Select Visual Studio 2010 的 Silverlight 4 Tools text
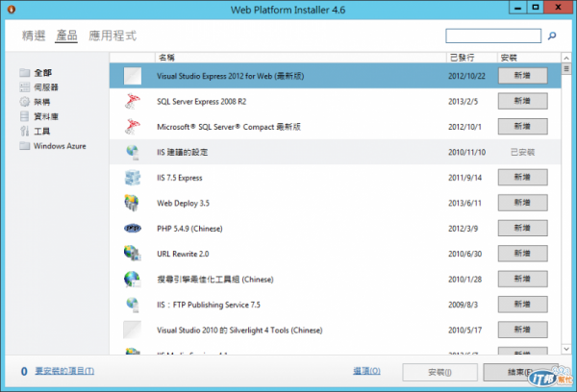Viewport: 577px width, 392px height. 239,331
